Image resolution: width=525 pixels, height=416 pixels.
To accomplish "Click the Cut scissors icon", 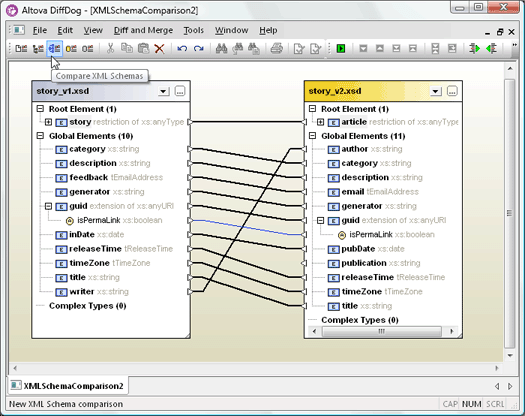I will pyautogui.click(x=110, y=49).
